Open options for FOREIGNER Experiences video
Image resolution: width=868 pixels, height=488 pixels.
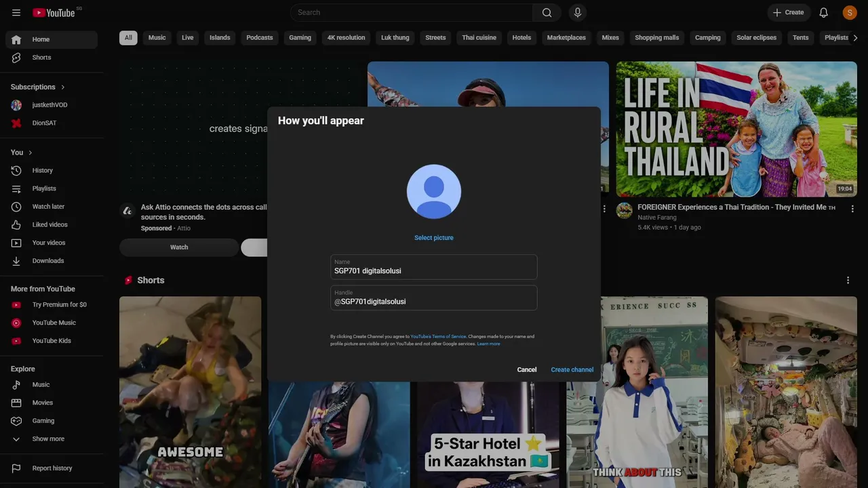pyautogui.click(x=852, y=209)
